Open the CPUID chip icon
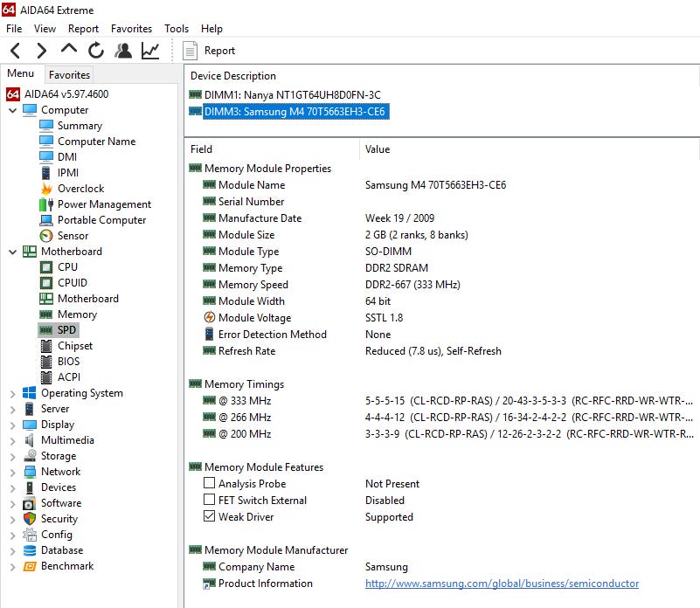 coord(46,283)
